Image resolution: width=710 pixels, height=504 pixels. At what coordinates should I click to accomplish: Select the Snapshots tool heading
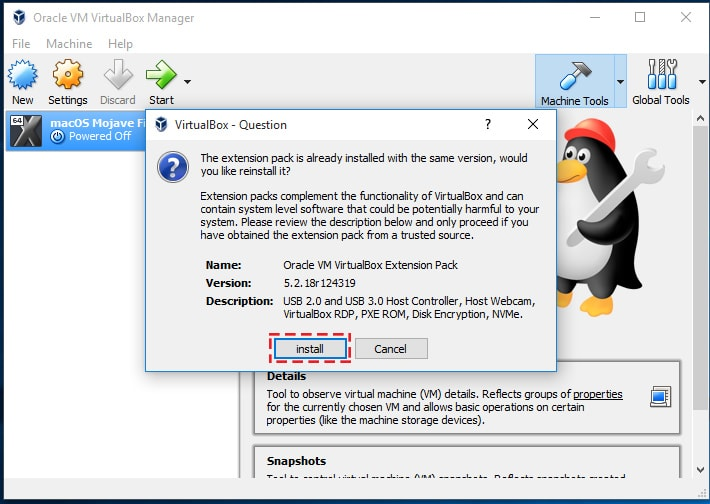296,461
